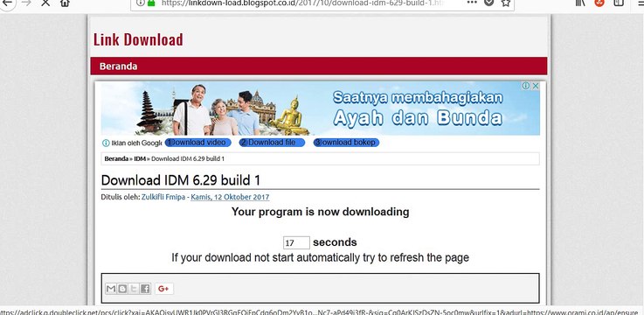Viewport: 644px width, 315px height.
Task: Click the Google+ share button
Action: 164,289
